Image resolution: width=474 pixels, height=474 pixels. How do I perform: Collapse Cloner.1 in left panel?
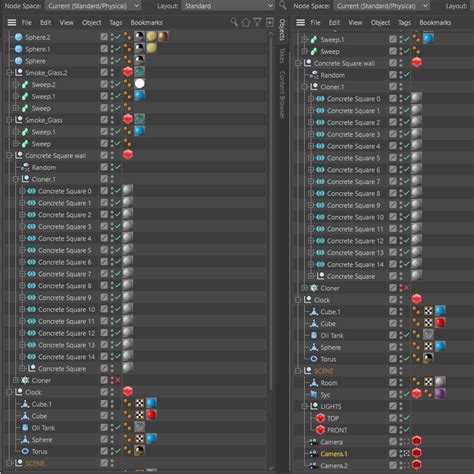coord(16,179)
